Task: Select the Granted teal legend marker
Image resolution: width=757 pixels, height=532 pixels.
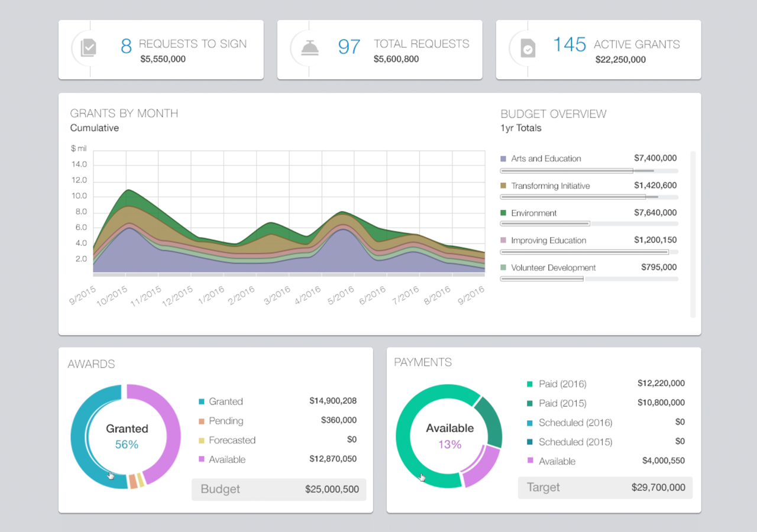Action: pyautogui.click(x=202, y=402)
